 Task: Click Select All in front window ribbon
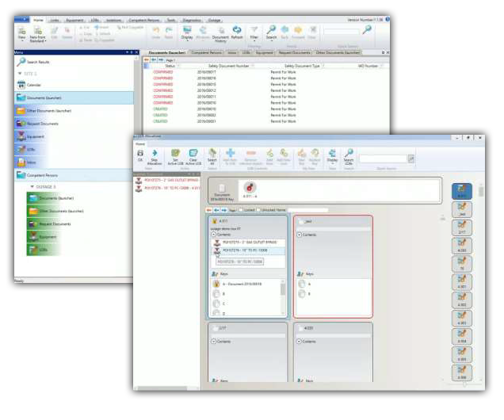pos(212,157)
